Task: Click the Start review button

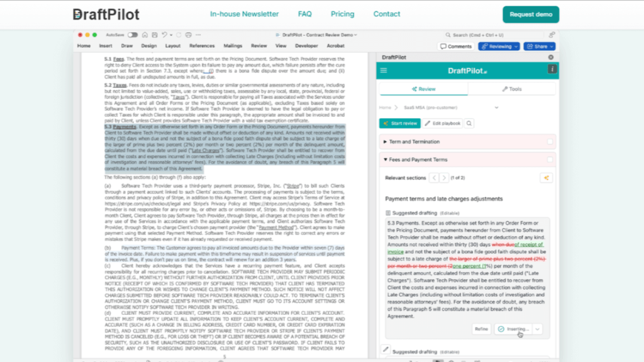Action: [x=400, y=124]
